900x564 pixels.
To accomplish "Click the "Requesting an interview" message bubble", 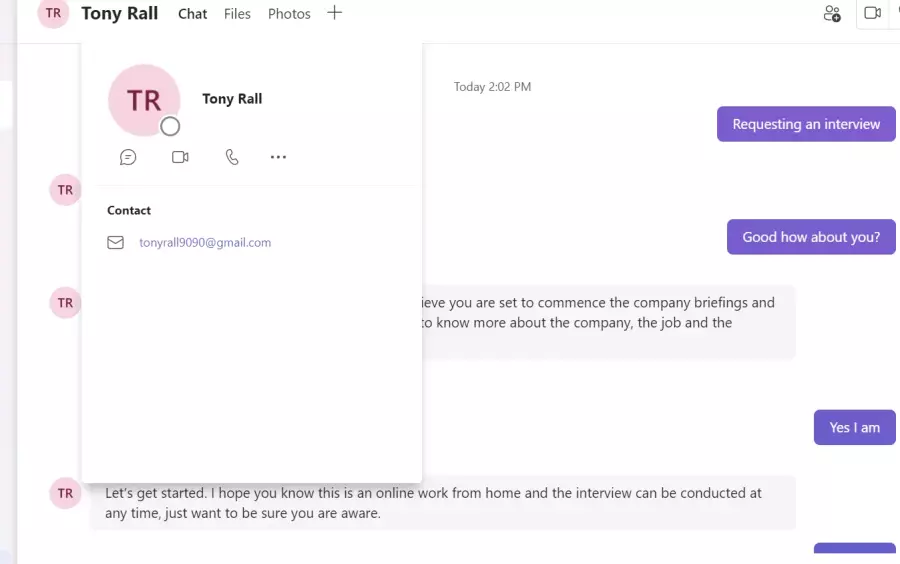I will [806, 124].
